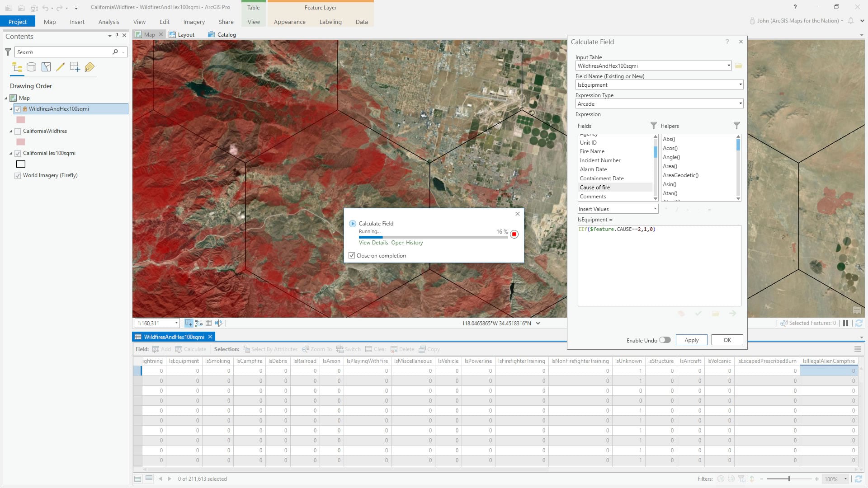Click the Fields filter funnel icon

click(x=653, y=126)
